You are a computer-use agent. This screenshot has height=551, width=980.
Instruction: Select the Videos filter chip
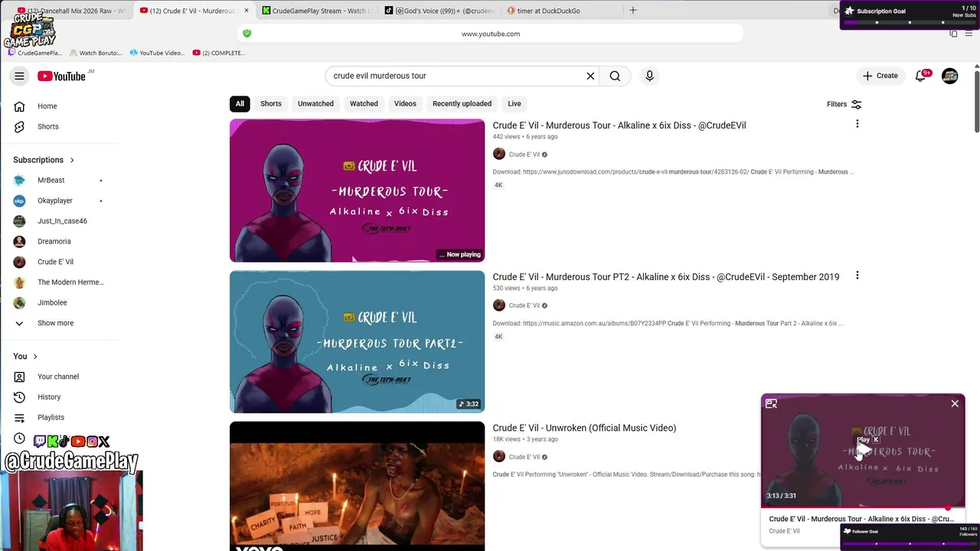pyautogui.click(x=405, y=104)
